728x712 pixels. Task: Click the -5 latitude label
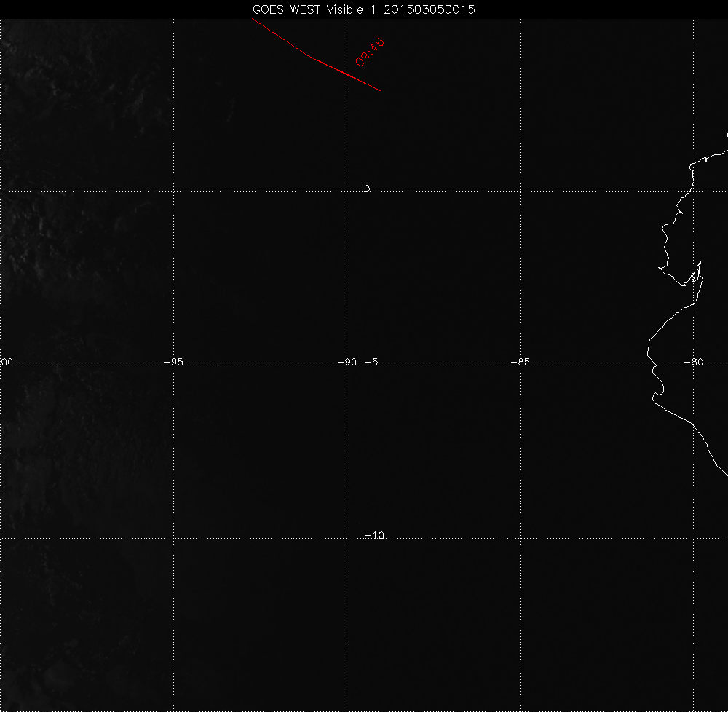[x=371, y=362]
